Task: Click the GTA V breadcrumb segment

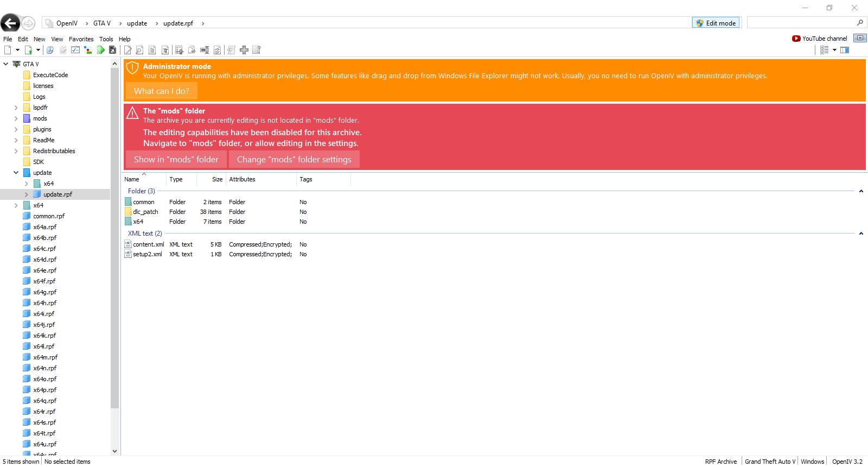Action: pos(102,23)
